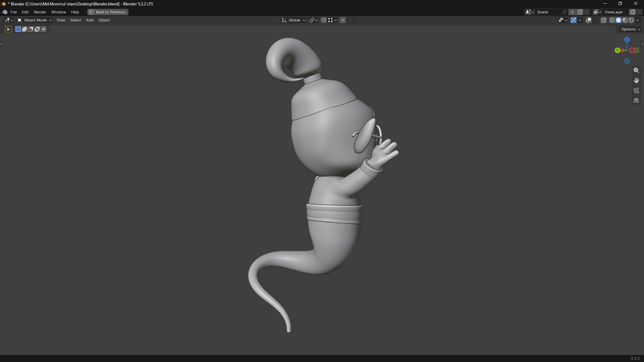Screen dimensions: 644x362
Task: Switch perspective/orthographic with the grid icon
Action: click(636, 101)
